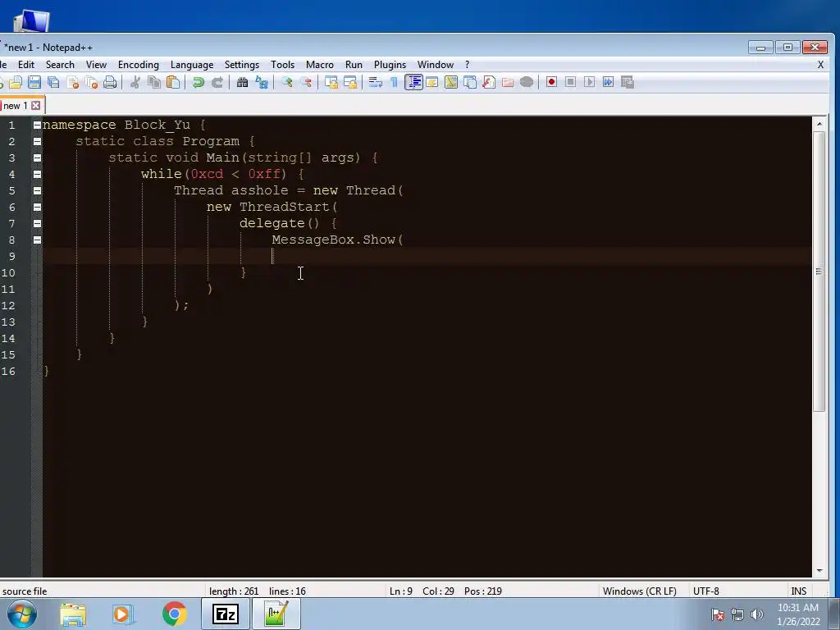Click the UTF-8 encoding status field
This screenshot has width=840, height=630.
[x=706, y=591]
